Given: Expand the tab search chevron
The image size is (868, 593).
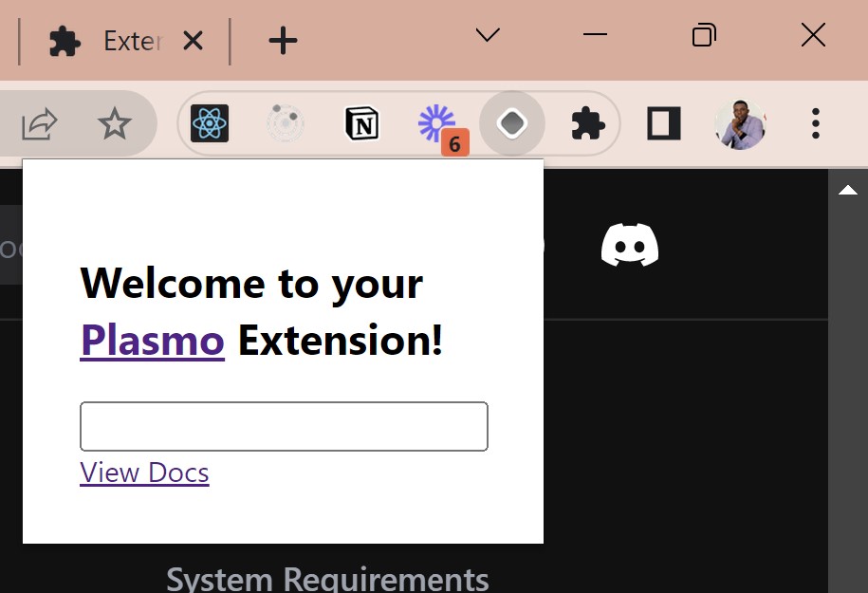Looking at the screenshot, I should coord(488,36).
